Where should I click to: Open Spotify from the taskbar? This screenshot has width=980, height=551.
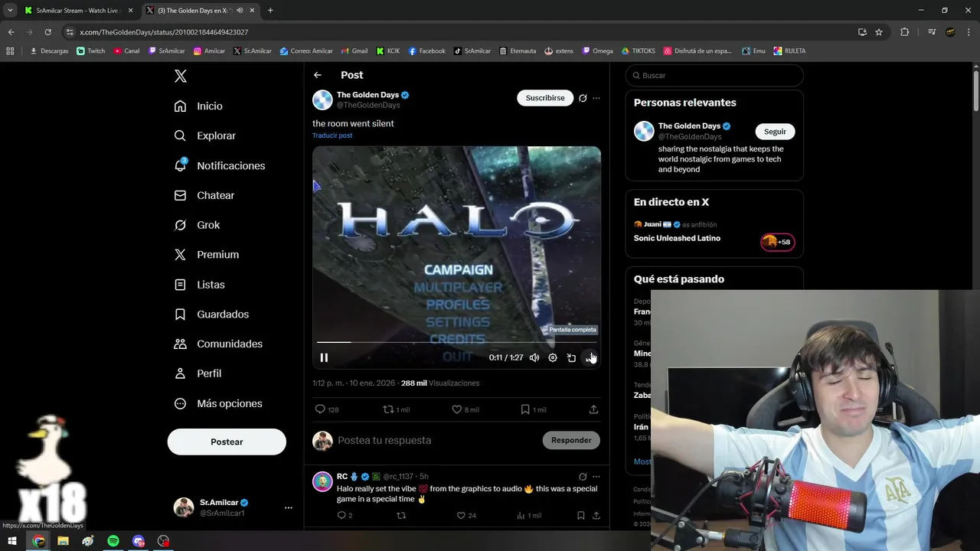tap(113, 541)
